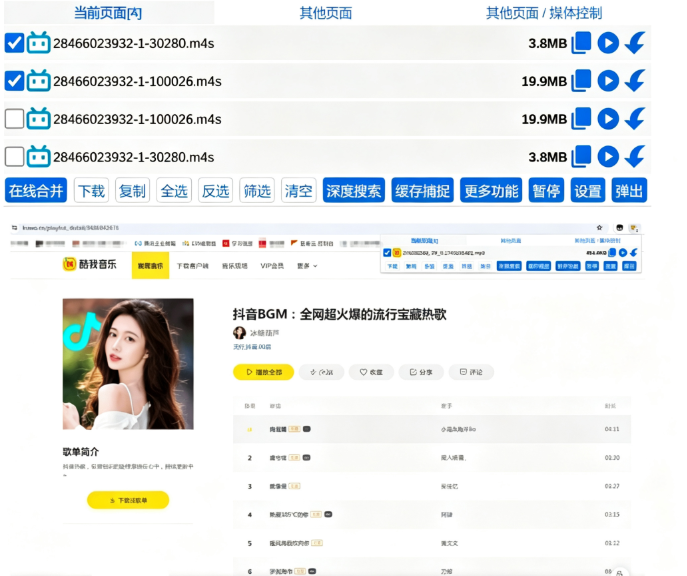Play the last 28466023932-1-30280.m4s file
This screenshot has height=576, width=687.
pyautogui.click(x=608, y=156)
